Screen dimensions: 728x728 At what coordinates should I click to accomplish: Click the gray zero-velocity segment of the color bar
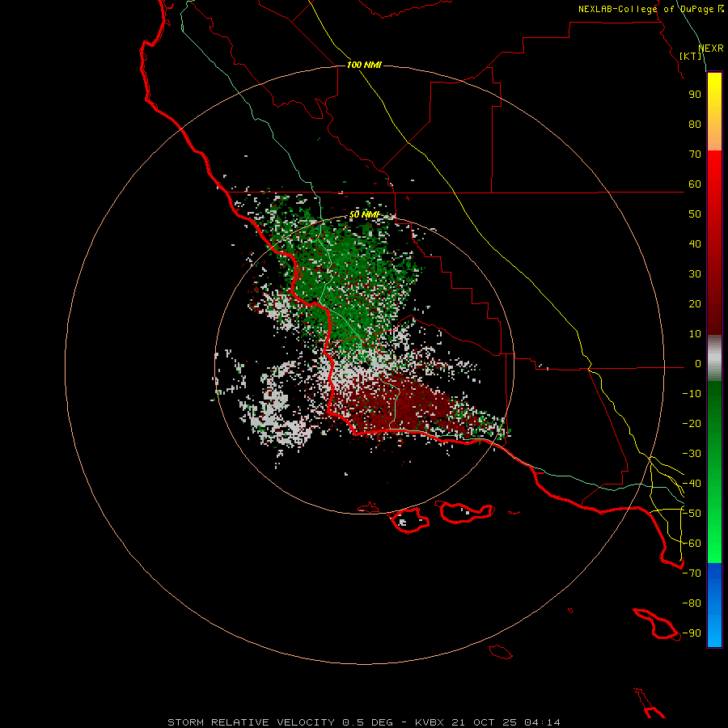[714, 358]
